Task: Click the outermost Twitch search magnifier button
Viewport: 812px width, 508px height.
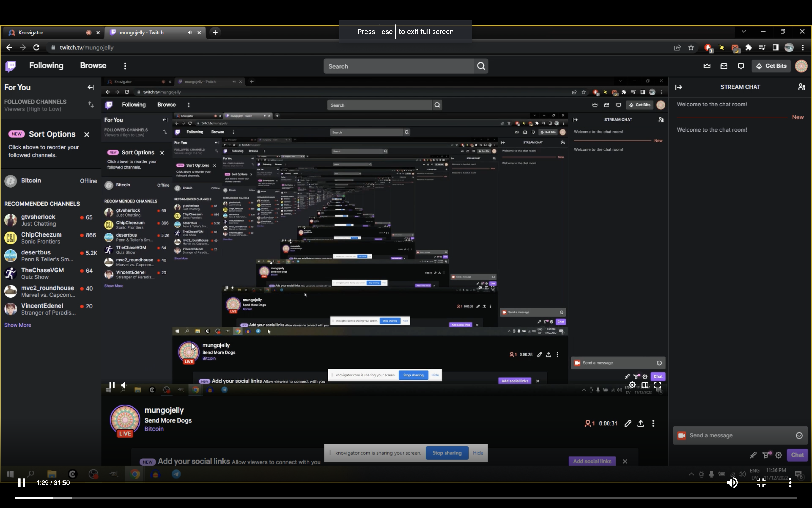Action: pyautogui.click(x=481, y=66)
